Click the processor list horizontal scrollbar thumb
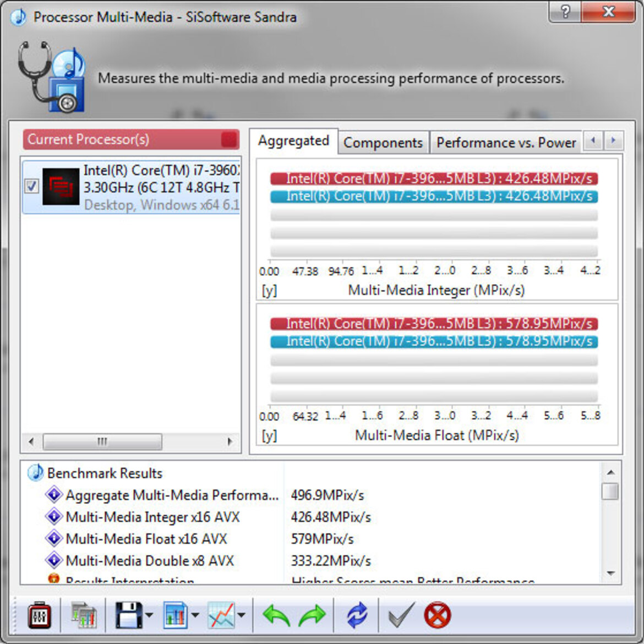Screen dimensions: 644x644 [x=102, y=441]
